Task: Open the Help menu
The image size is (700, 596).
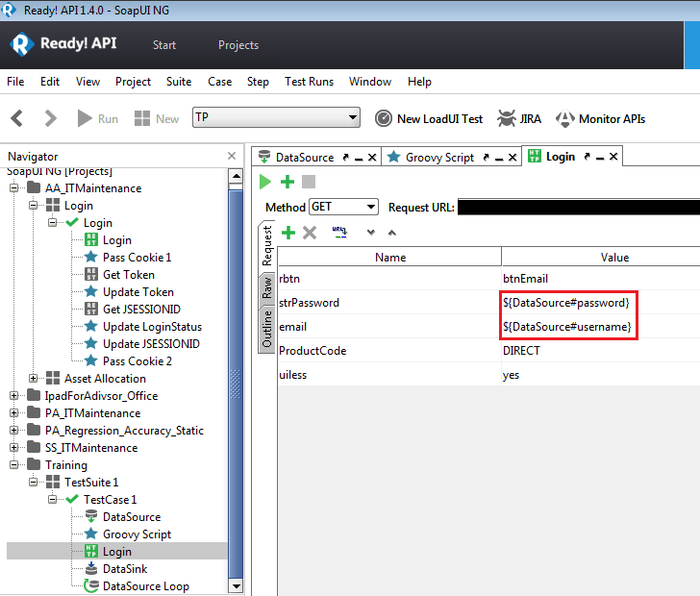Action: click(x=419, y=82)
